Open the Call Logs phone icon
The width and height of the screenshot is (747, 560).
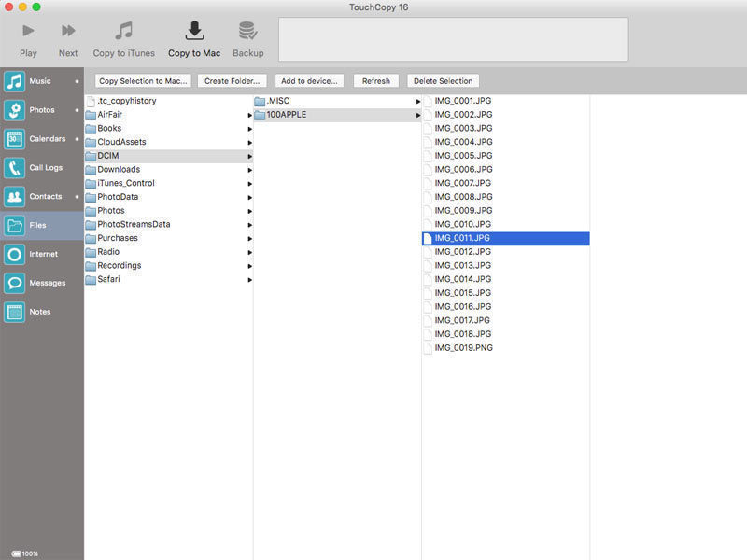[14, 168]
